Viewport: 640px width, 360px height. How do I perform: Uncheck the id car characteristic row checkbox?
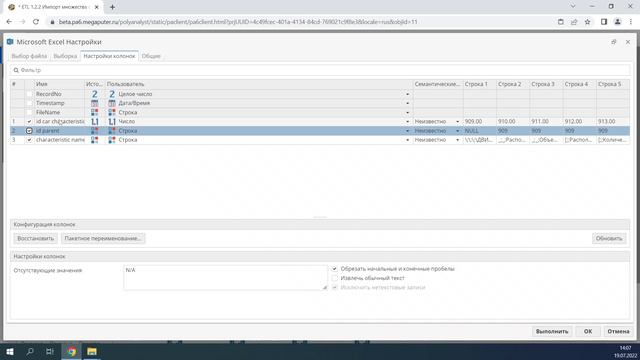coord(29,122)
